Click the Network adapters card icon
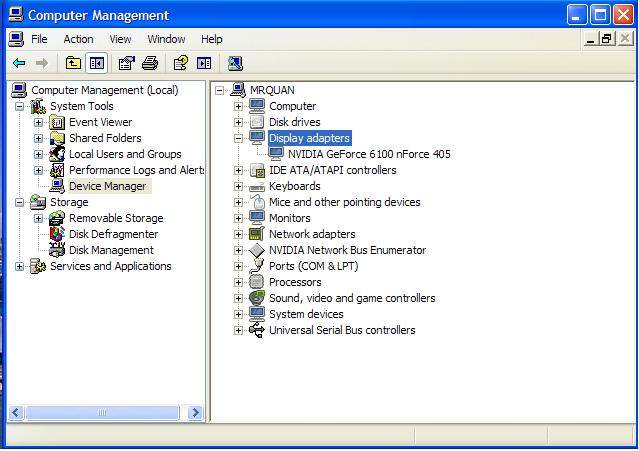This screenshot has width=639, height=451. (257, 234)
